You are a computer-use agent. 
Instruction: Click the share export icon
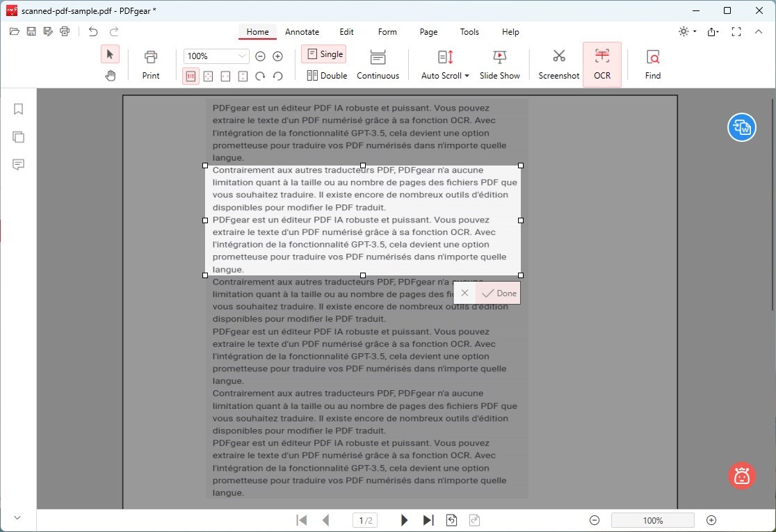[713, 32]
